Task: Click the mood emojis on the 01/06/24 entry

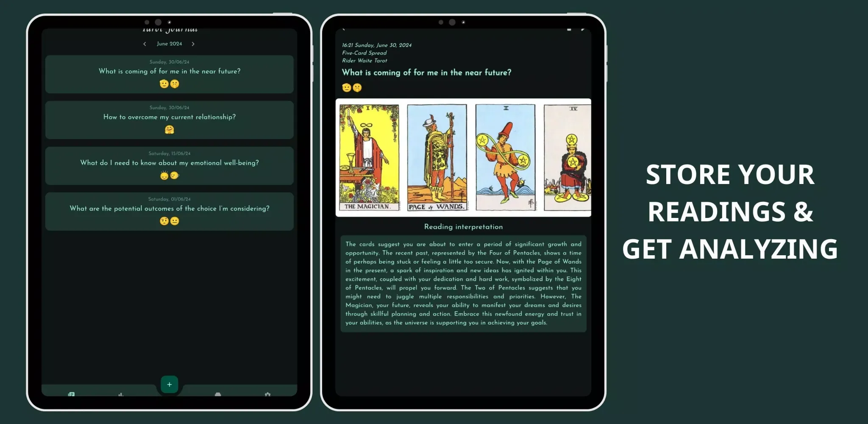Action: (170, 221)
